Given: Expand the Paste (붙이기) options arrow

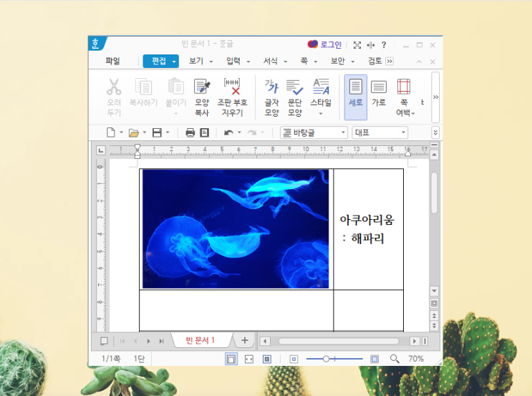Looking at the screenshot, I should pyautogui.click(x=175, y=114).
